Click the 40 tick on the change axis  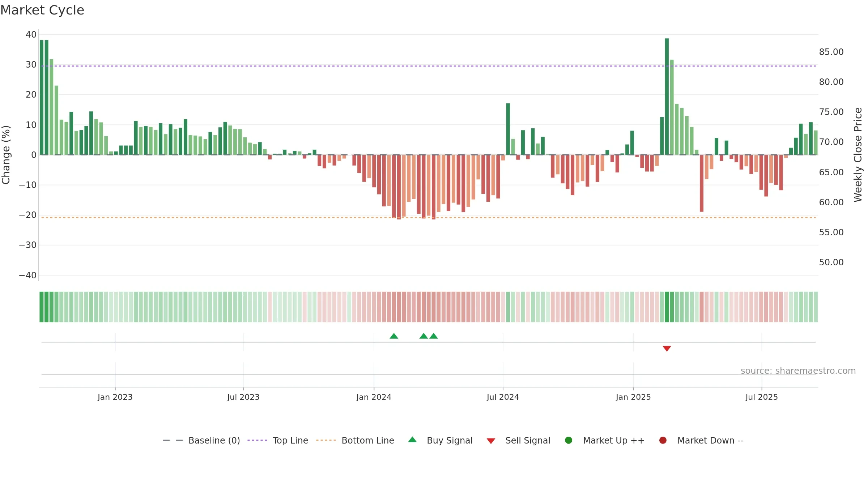(31, 35)
